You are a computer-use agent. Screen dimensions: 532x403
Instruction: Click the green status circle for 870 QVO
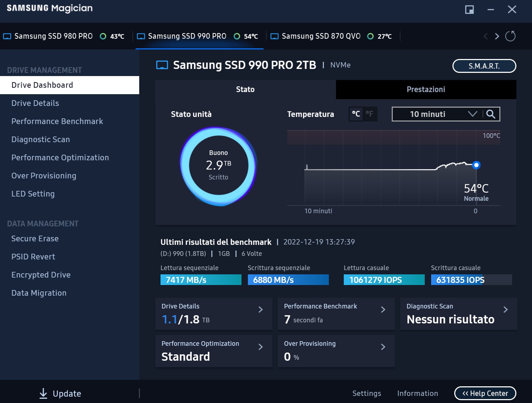click(x=370, y=36)
